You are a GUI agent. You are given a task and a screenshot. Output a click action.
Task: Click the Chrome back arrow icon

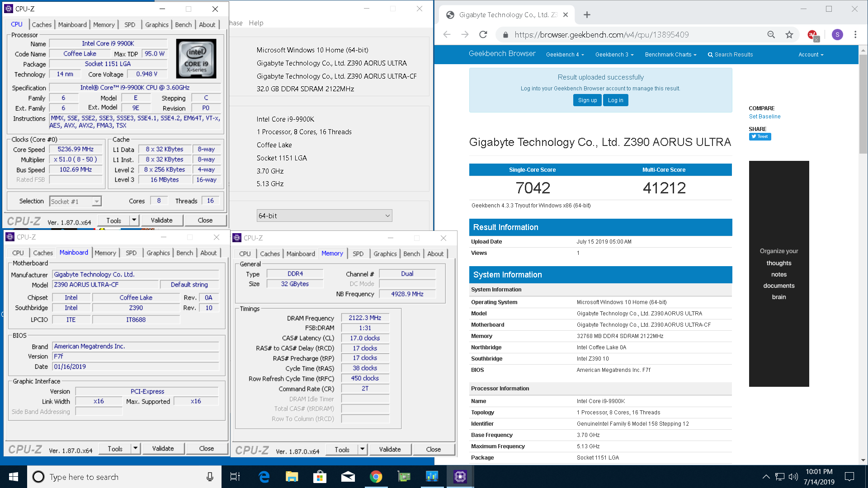(x=447, y=35)
